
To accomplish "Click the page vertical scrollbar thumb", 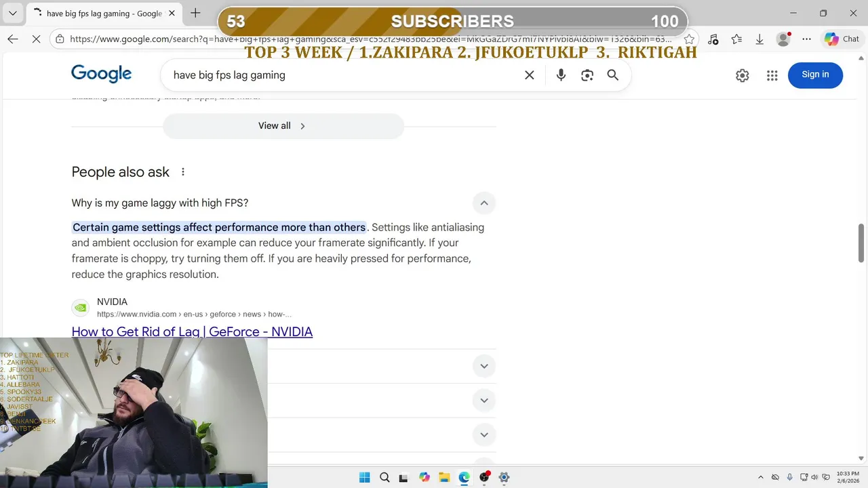I will [861, 243].
